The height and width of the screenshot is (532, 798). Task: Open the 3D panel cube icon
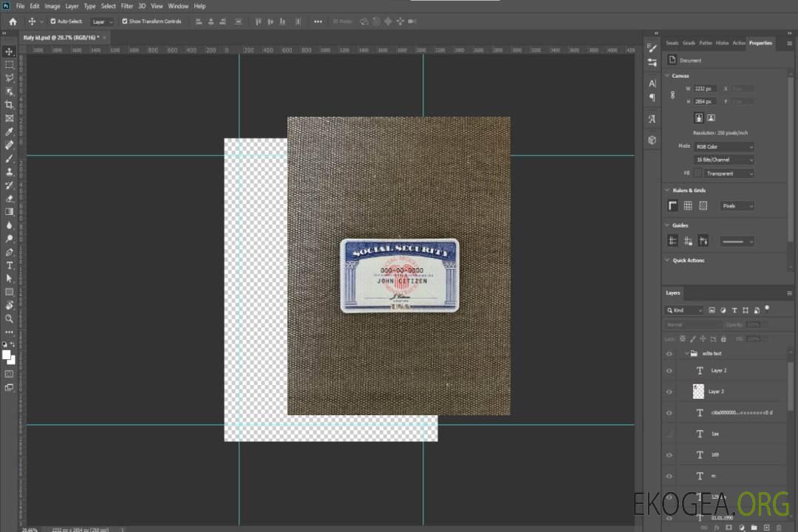pos(652,140)
